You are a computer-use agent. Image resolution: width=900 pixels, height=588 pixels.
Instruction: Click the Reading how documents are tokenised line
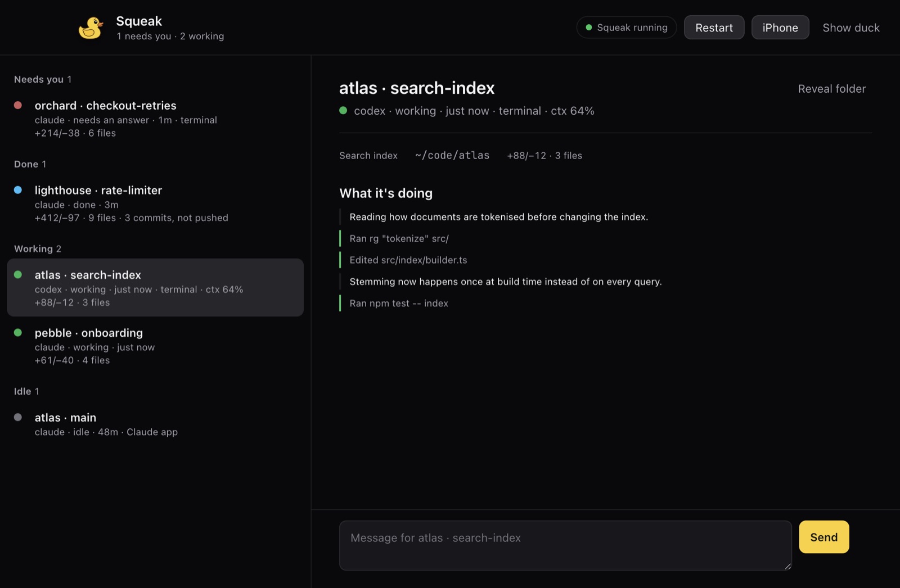click(x=499, y=217)
